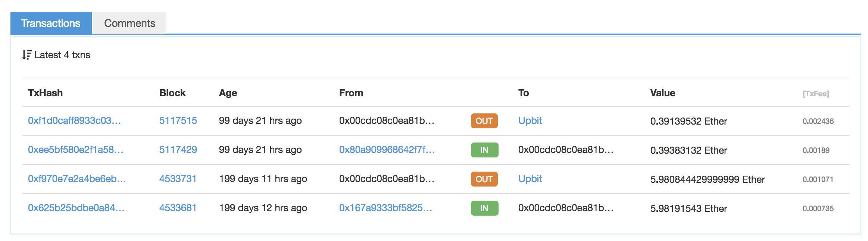The image size is (868, 241).
Task: Open sender address 0x80a909968642f7f
Action: click(x=387, y=150)
